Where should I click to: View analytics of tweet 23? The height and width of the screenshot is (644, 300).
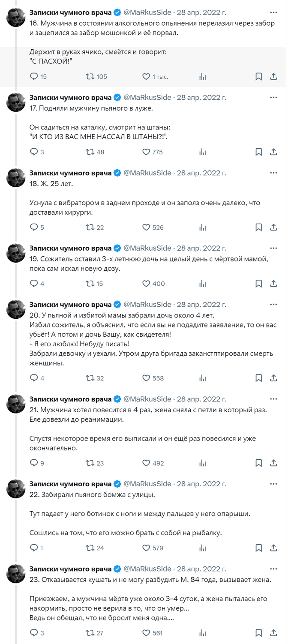point(203,633)
